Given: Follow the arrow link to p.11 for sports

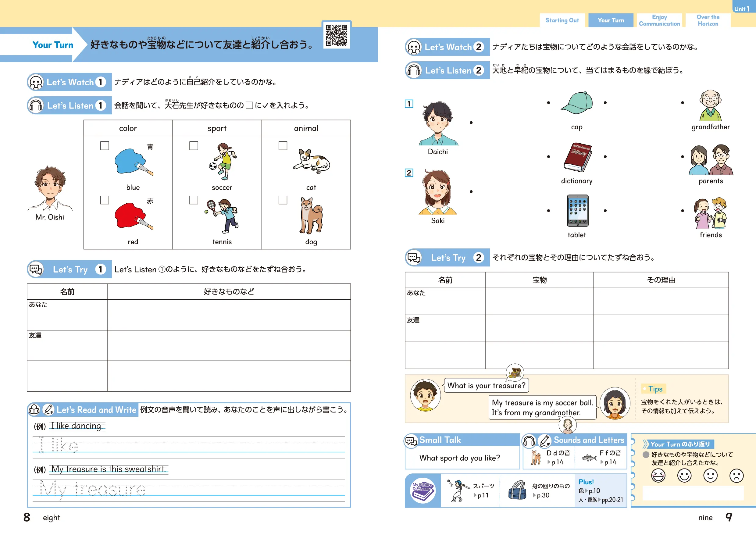Looking at the screenshot, I should [481, 495].
